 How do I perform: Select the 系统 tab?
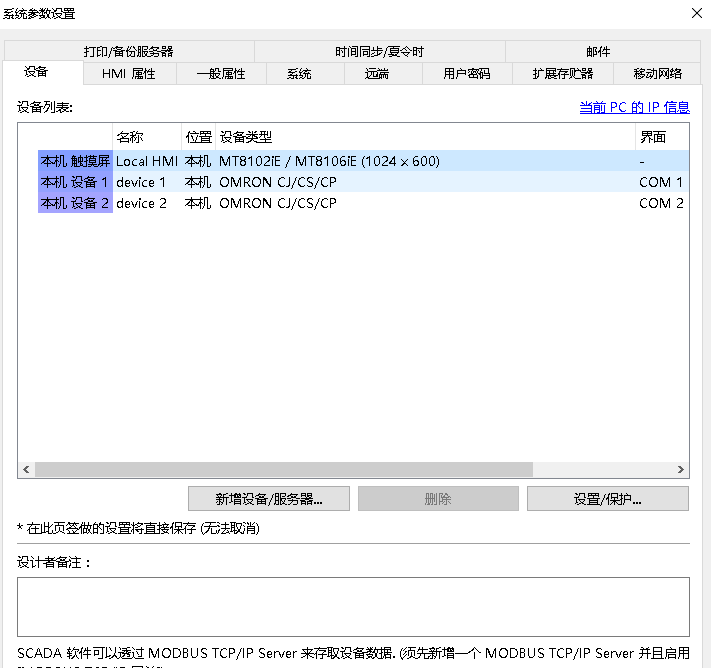(x=298, y=74)
